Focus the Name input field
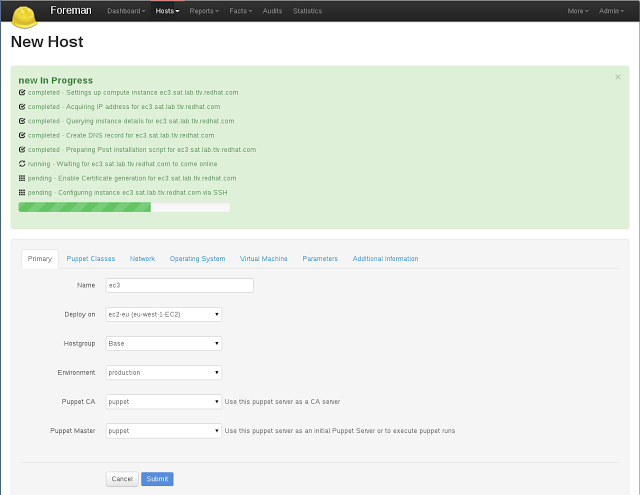 tap(180, 285)
